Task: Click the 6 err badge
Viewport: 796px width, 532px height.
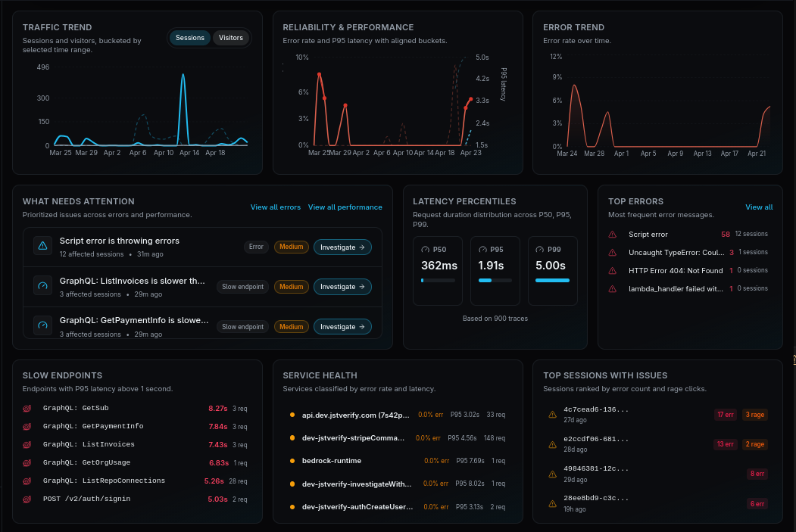Action: click(757, 503)
